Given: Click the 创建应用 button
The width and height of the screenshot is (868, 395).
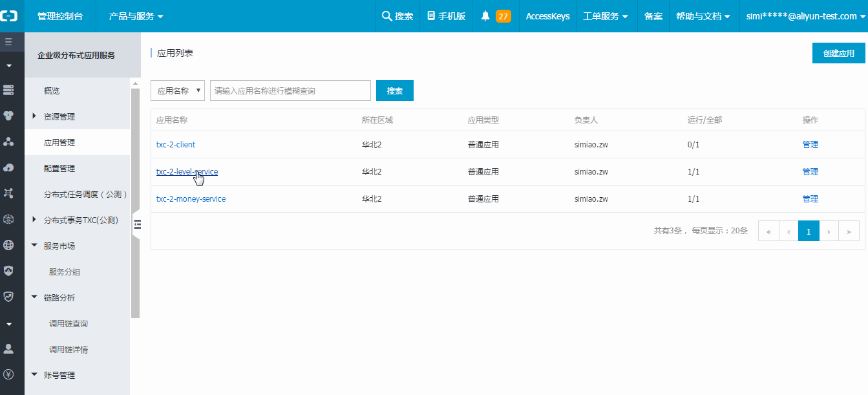Looking at the screenshot, I should [x=838, y=54].
